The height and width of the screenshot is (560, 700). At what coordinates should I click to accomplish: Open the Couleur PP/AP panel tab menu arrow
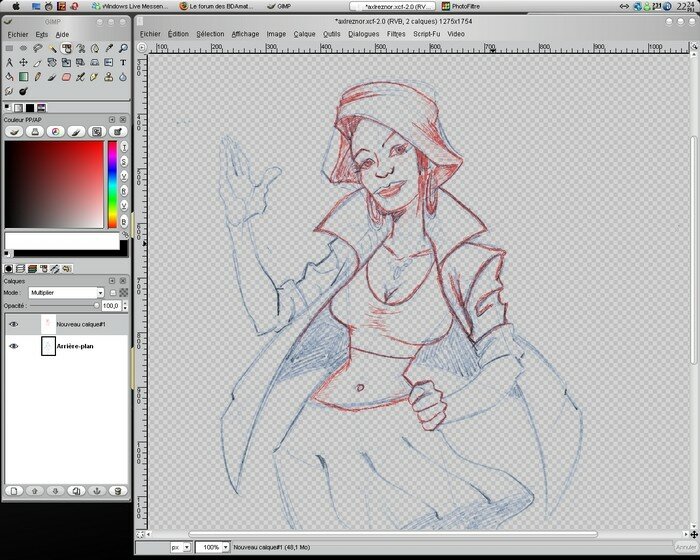112,120
